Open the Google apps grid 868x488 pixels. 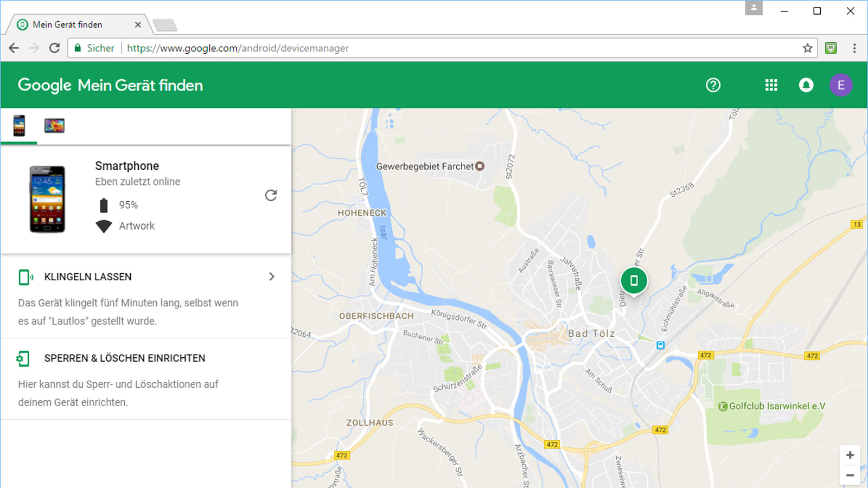[x=771, y=85]
